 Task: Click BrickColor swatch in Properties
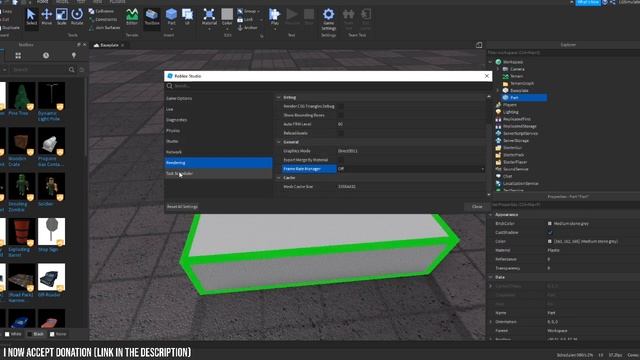[549, 224]
